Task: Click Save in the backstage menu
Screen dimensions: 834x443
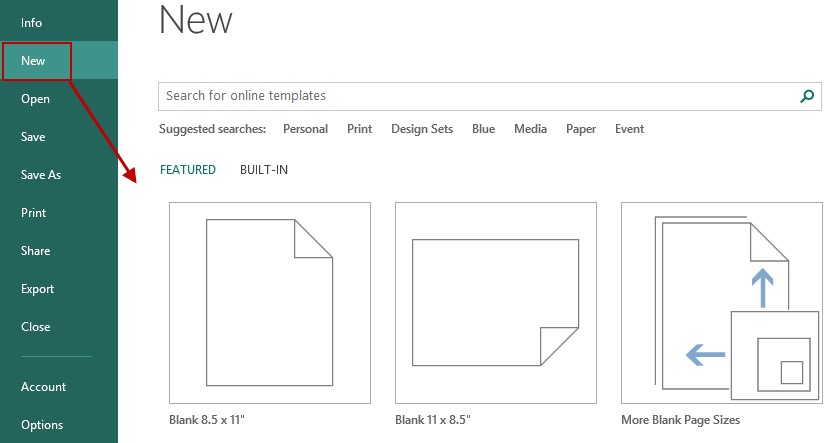Action: [x=33, y=137]
